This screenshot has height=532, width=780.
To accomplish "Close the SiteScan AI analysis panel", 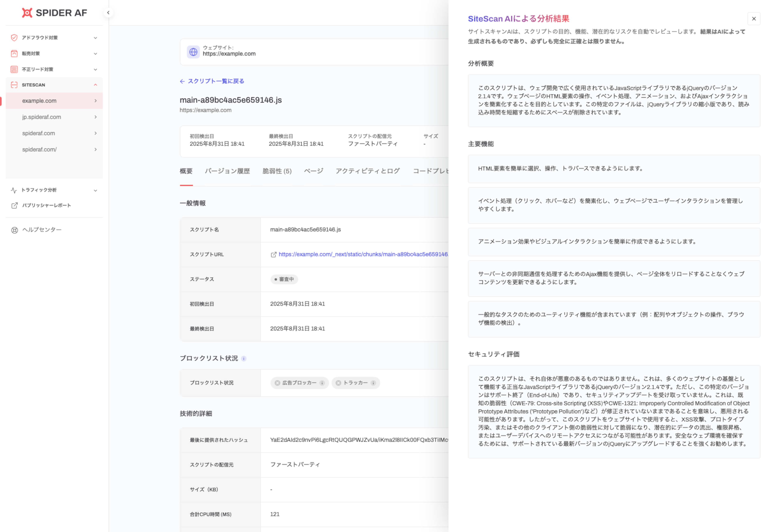I will pyautogui.click(x=754, y=19).
